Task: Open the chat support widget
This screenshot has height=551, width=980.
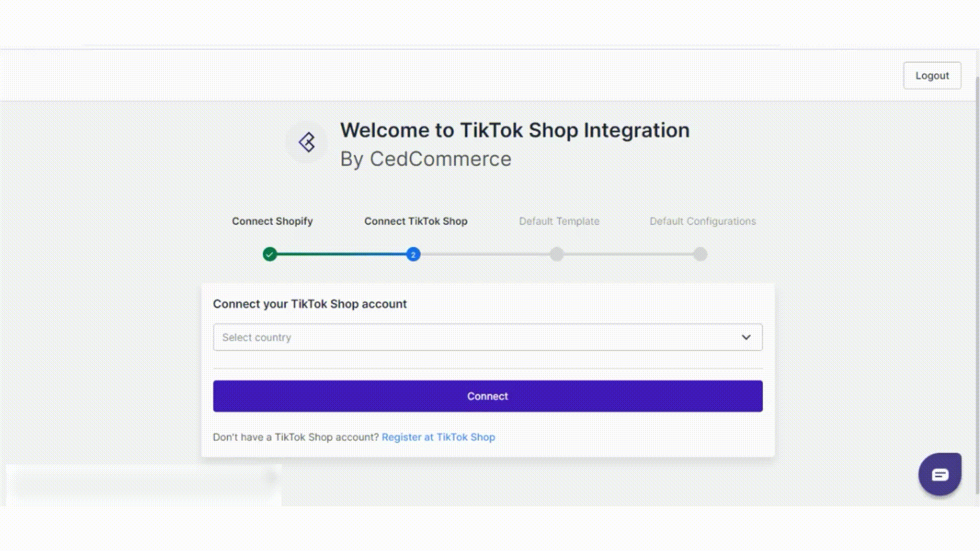Action: tap(940, 474)
